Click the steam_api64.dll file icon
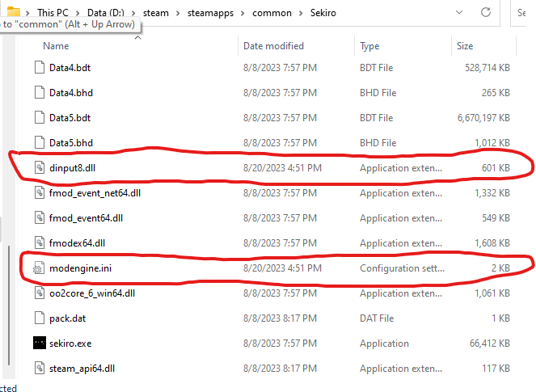 click(40, 368)
